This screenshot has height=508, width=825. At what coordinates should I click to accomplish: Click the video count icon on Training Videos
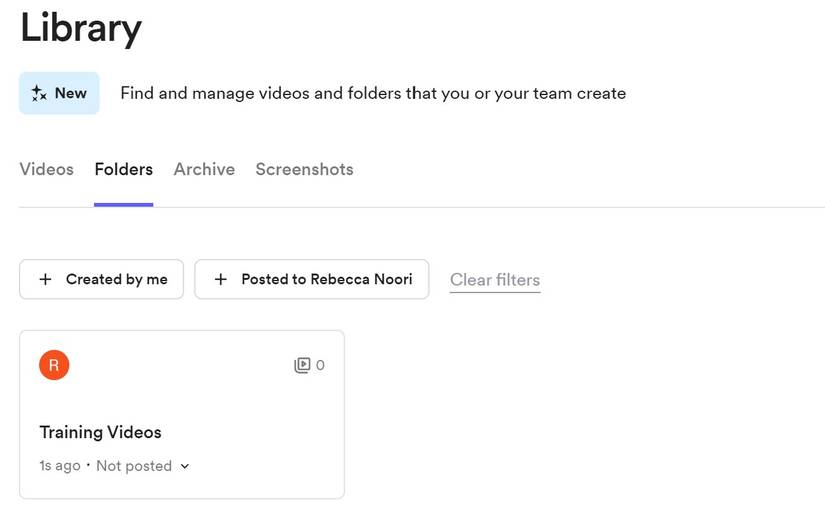pos(302,365)
